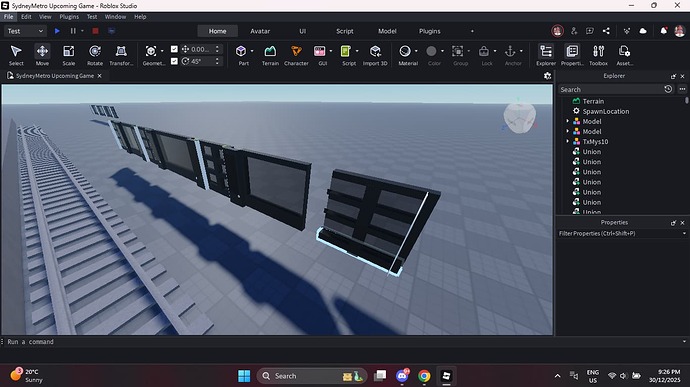This screenshot has width=690, height=387.
Task: Stop the test with the red square
Action: pos(95,31)
